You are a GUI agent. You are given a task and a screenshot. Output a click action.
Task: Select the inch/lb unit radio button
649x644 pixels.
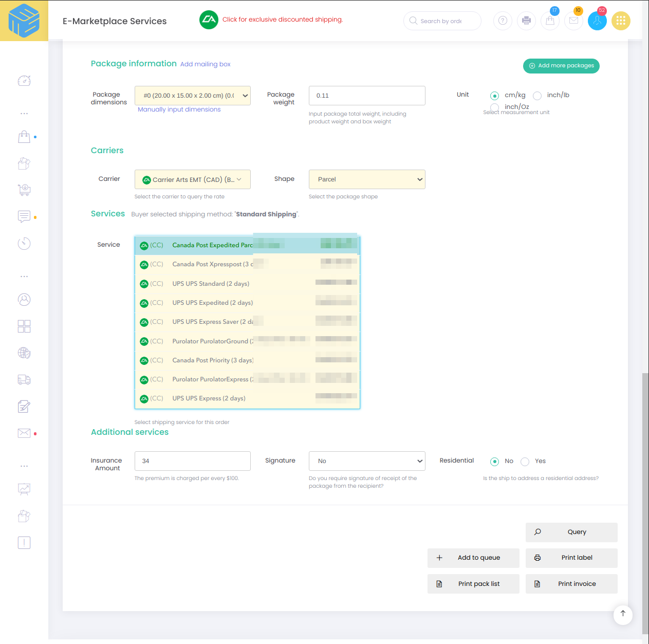point(537,96)
